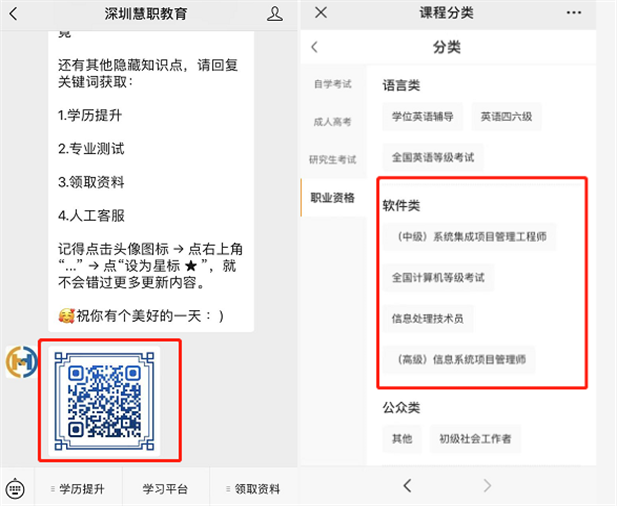This screenshot has height=506, width=617.
Task: Tap the 软件类 section heading
Action: (x=401, y=205)
